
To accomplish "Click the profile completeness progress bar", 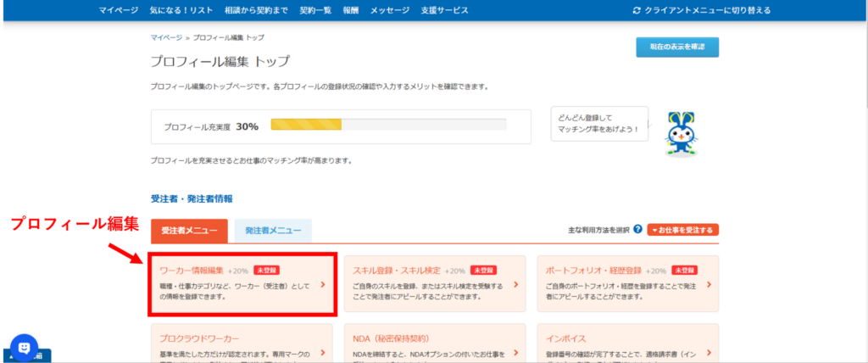I will click(388, 124).
